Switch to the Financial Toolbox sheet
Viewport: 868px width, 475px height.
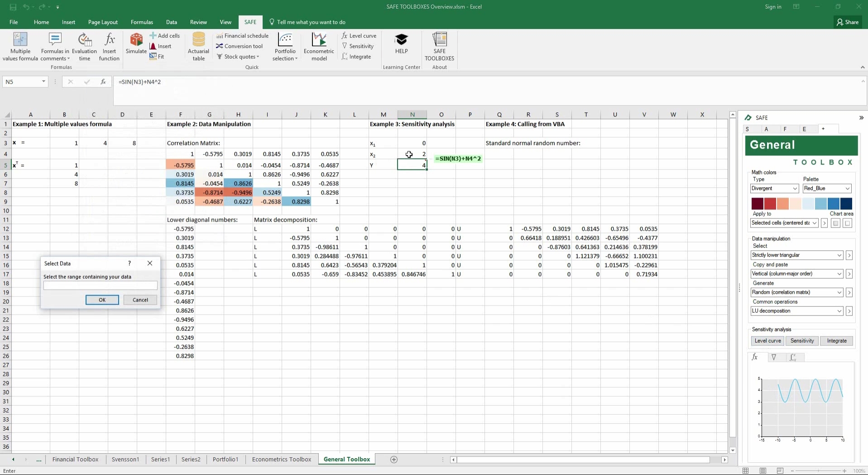[75, 460]
